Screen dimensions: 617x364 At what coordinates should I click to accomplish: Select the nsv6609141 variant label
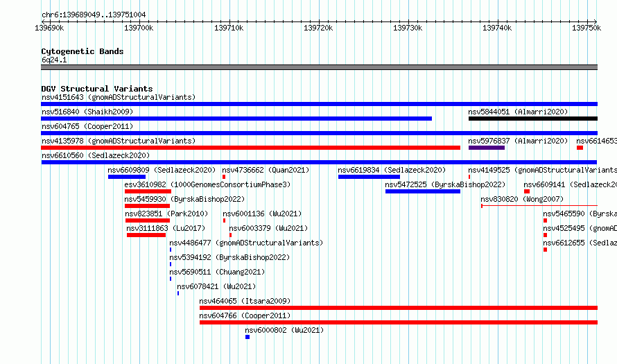[x=570, y=184]
